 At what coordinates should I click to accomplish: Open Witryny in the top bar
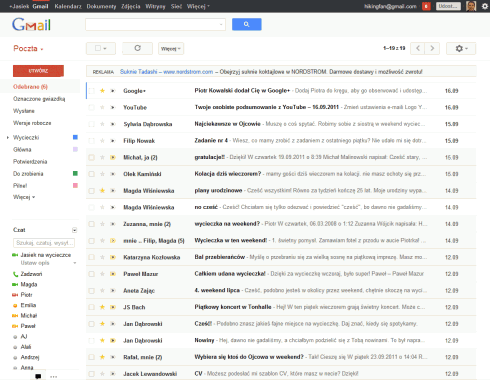pos(155,6)
